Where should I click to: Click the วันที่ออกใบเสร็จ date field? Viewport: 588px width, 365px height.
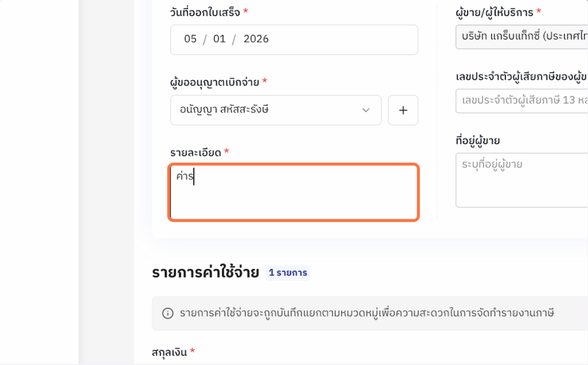(x=294, y=39)
